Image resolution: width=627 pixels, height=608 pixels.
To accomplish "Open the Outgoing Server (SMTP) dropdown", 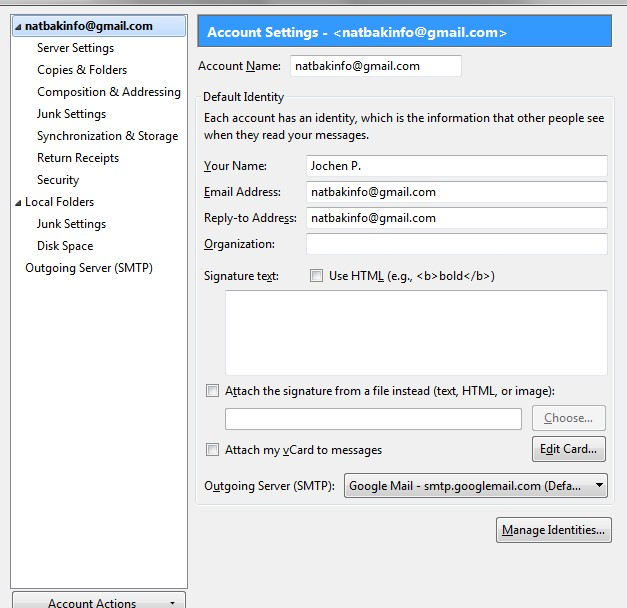I will [475, 486].
